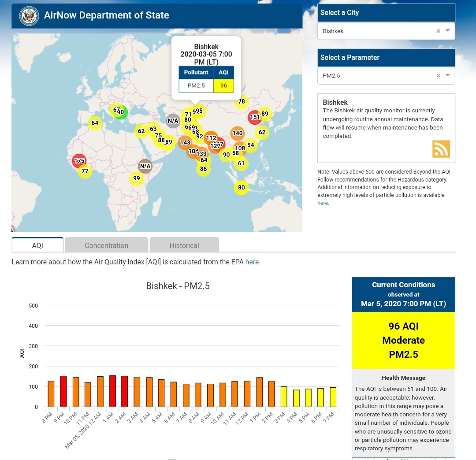Viewport: 476px width, 460px height.
Task: Select the yellow 80 marker near Indonesia
Action: [x=241, y=188]
